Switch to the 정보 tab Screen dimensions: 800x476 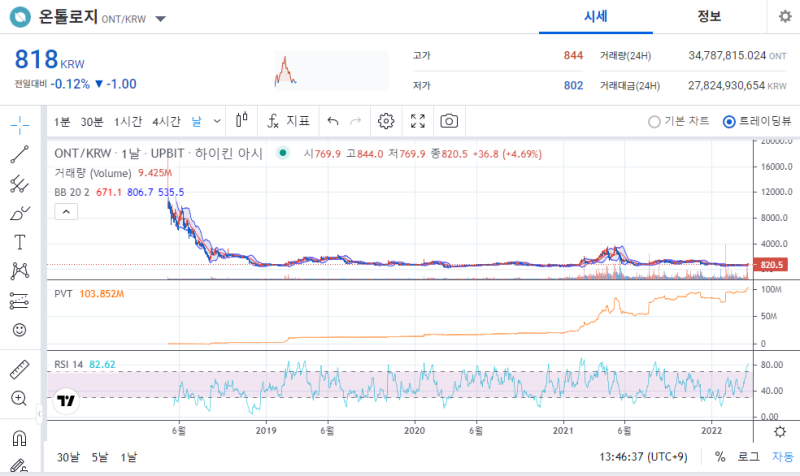tap(709, 17)
